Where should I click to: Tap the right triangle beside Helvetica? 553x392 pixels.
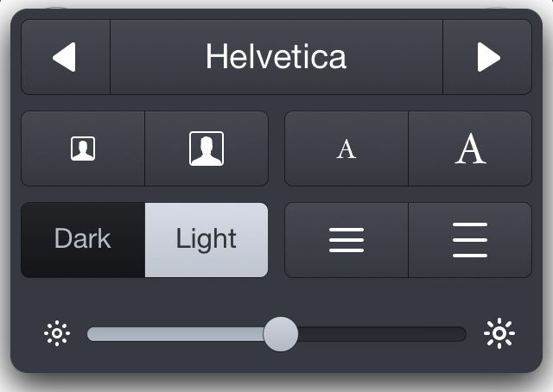(487, 57)
